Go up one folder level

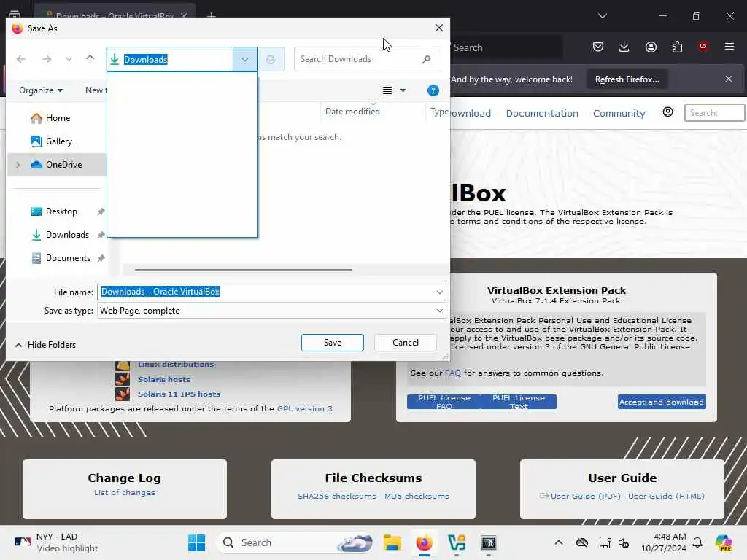point(90,59)
